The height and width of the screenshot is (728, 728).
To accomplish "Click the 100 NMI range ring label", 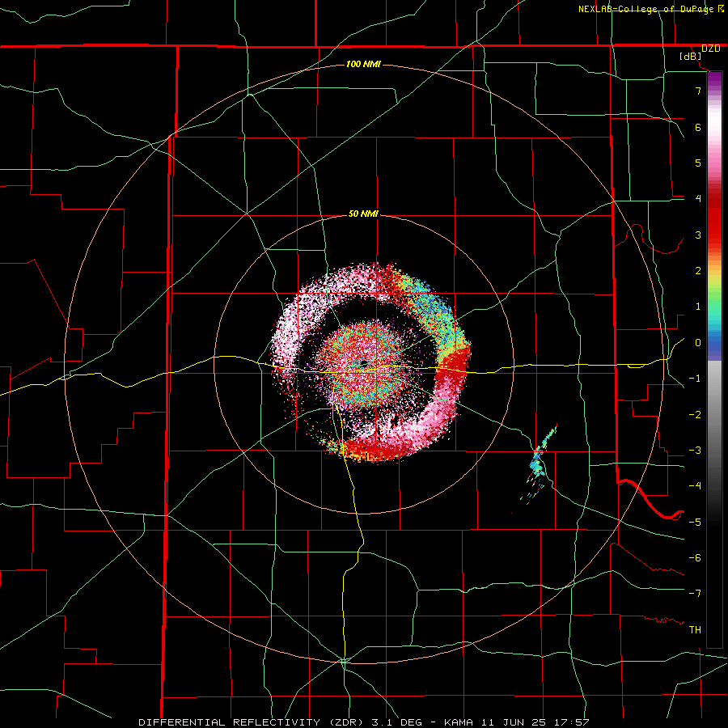I will (x=363, y=64).
